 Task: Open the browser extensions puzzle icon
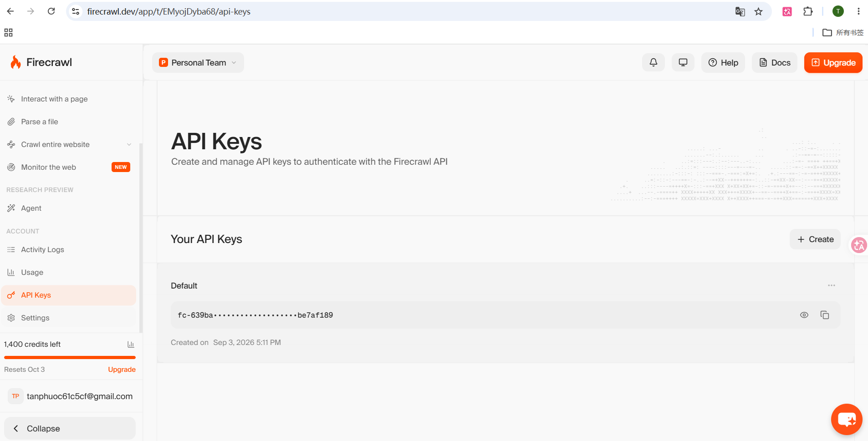(x=808, y=11)
